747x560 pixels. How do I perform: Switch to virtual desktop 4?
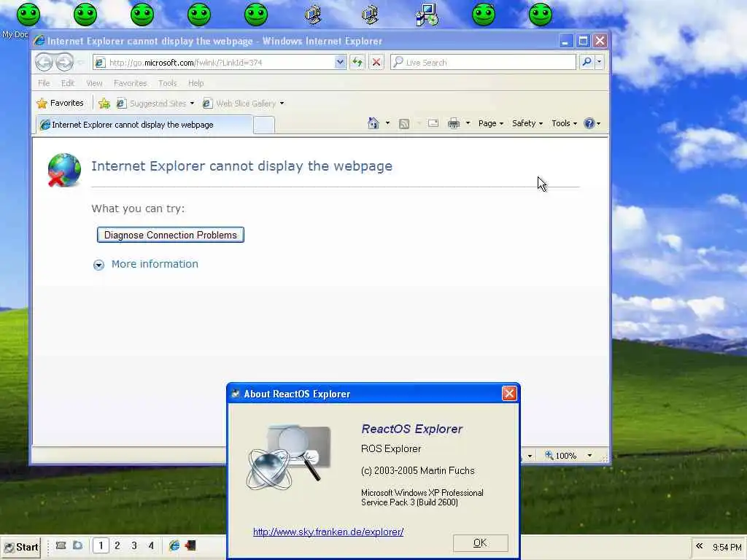click(151, 545)
